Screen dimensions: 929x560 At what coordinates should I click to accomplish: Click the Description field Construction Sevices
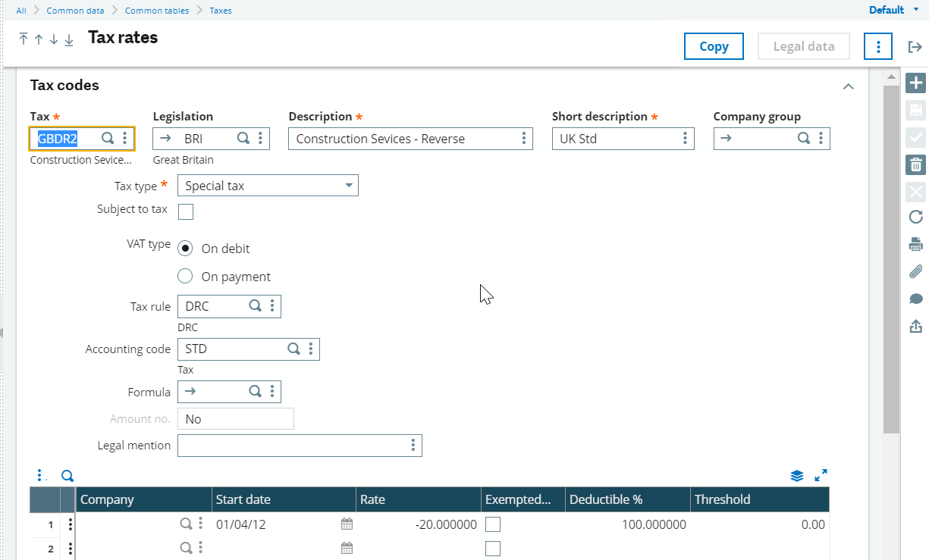pyautogui.click(x=410, y=139)
